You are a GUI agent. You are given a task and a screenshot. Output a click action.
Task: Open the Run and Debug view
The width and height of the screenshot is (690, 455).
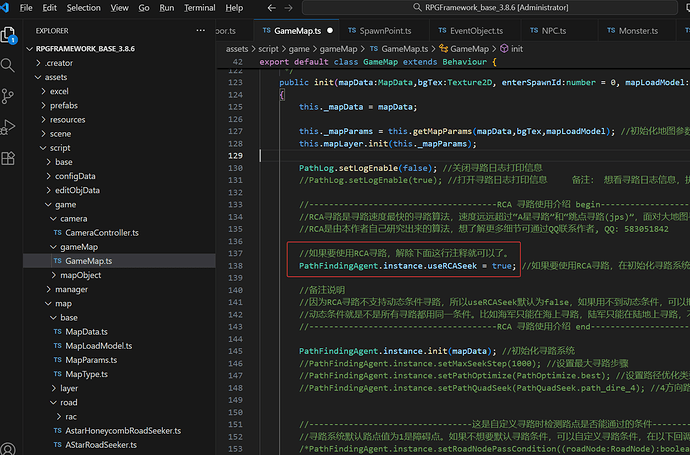coord(9,126)
